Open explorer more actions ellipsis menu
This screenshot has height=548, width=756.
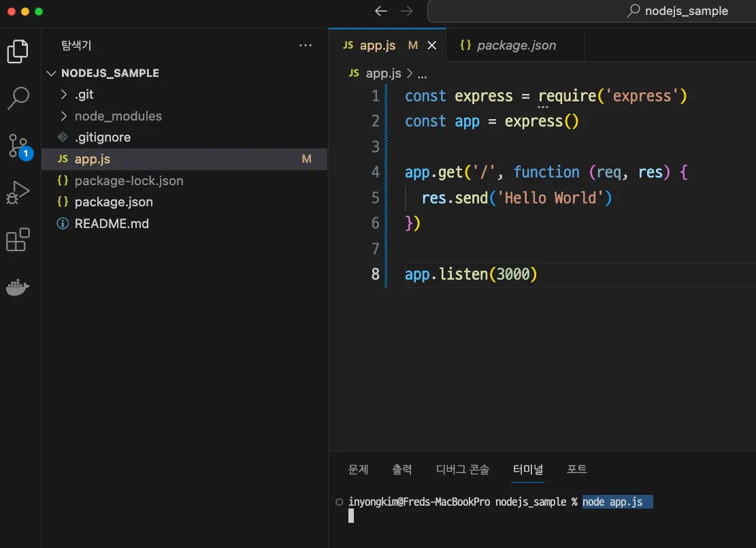(x=306, y=46)
